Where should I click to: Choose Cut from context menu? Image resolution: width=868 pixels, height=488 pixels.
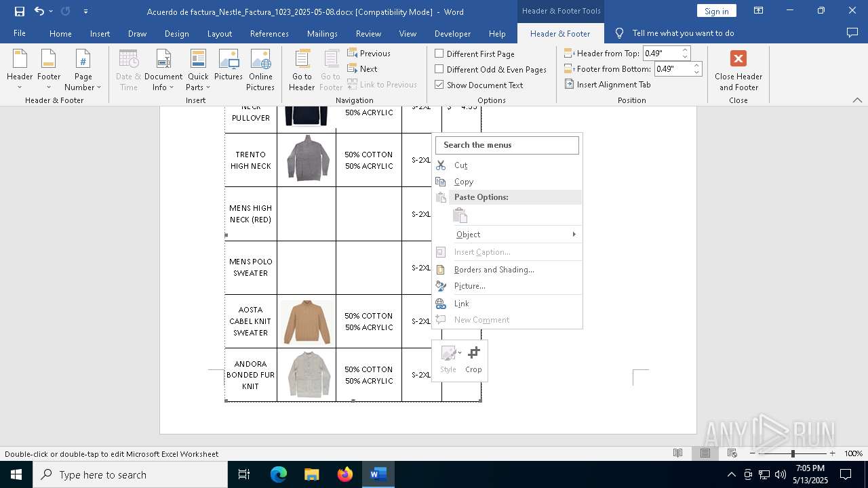(507, 165)
